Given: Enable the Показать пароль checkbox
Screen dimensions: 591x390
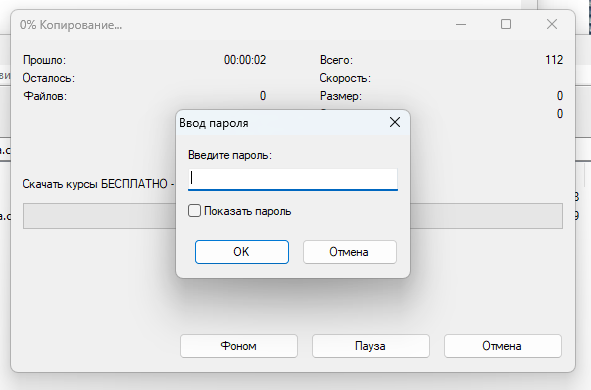Looking at the screenshot, I should (194, 211).
